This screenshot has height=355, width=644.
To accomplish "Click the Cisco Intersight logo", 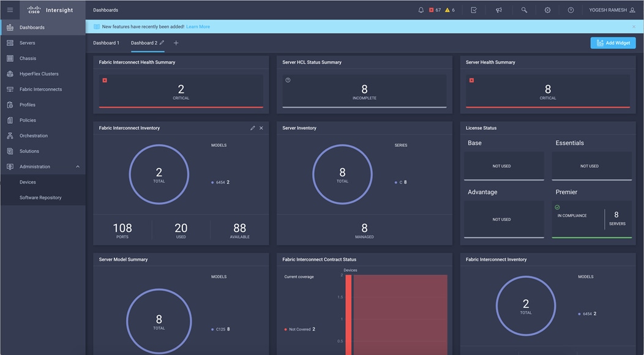I will pyautogui.click(x=50, y=10).
